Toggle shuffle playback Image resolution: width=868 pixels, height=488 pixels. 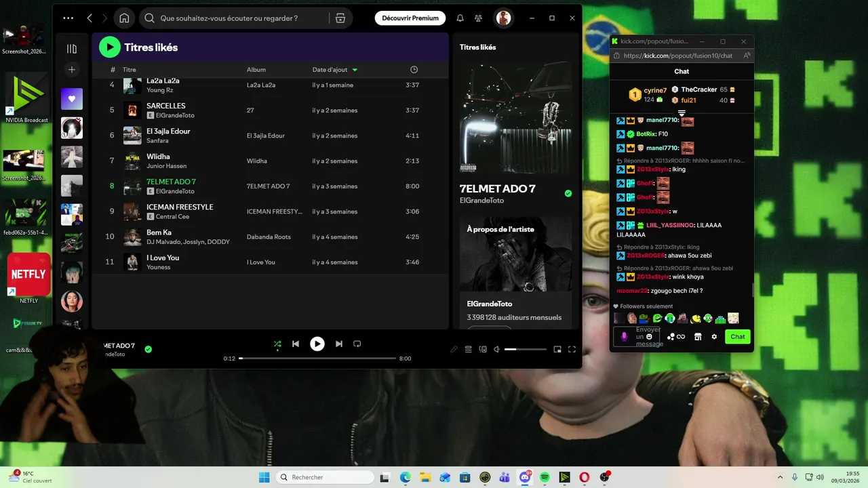click(x=277, y=344)
